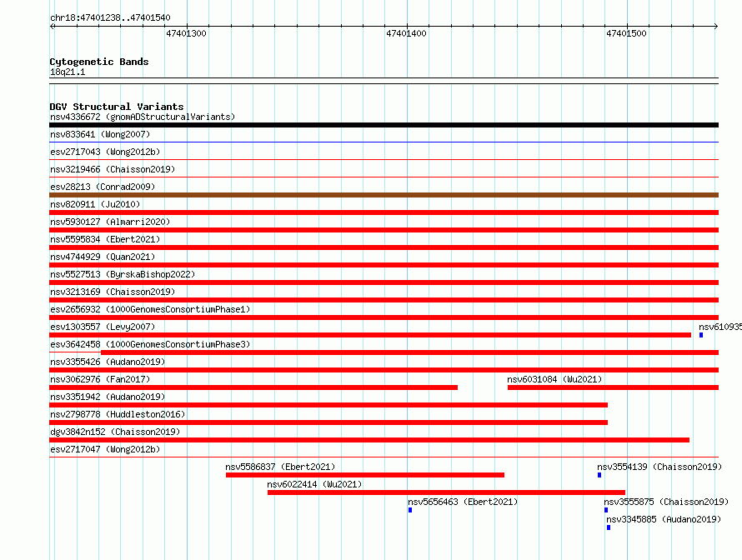Image resolution: width=742 pixels, height=560 pixels.
Task: Click the brown esv28213 Conrad2009 bar
Action: click(x=384, y=195)
